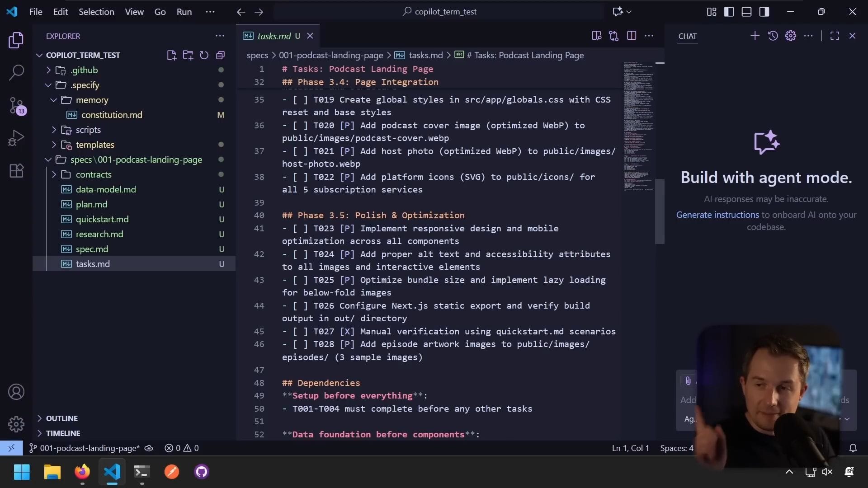This screenshot has height=488, width=868.
Task: Show chat history in Chat panel
Action: coord(773,36)
